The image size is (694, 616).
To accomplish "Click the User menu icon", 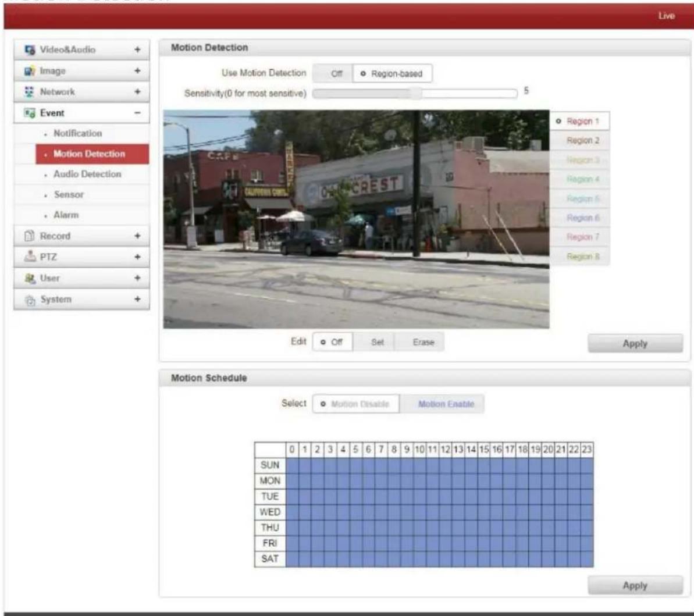I will tap(30, 278).
